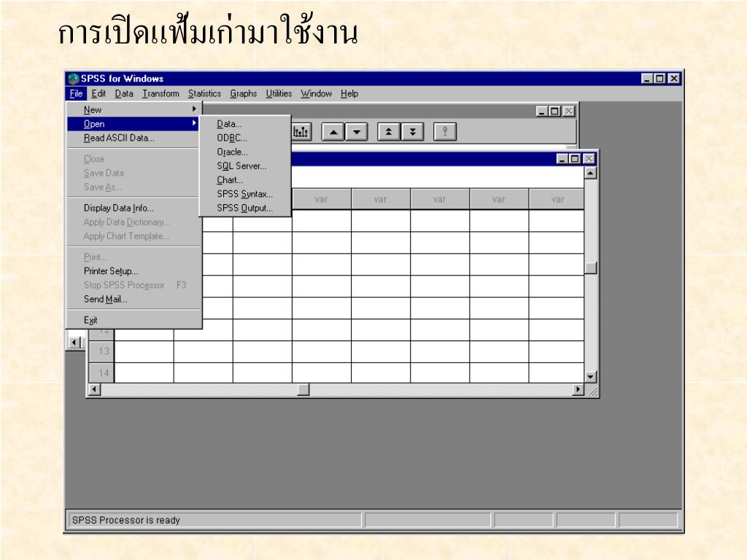This screenshot has height=560, width=747.
Task: Close the data editor window
Action: [589, 158]
